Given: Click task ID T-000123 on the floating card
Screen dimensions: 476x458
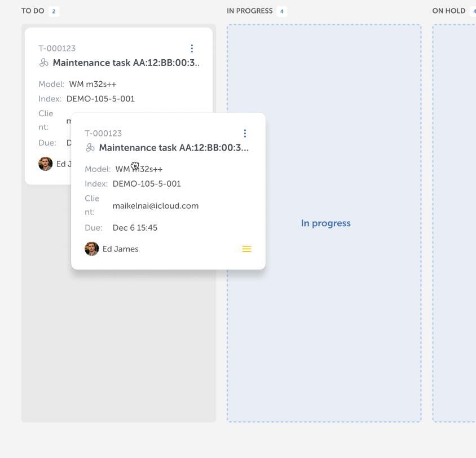Looking at the screenshot, I should 103,134.
